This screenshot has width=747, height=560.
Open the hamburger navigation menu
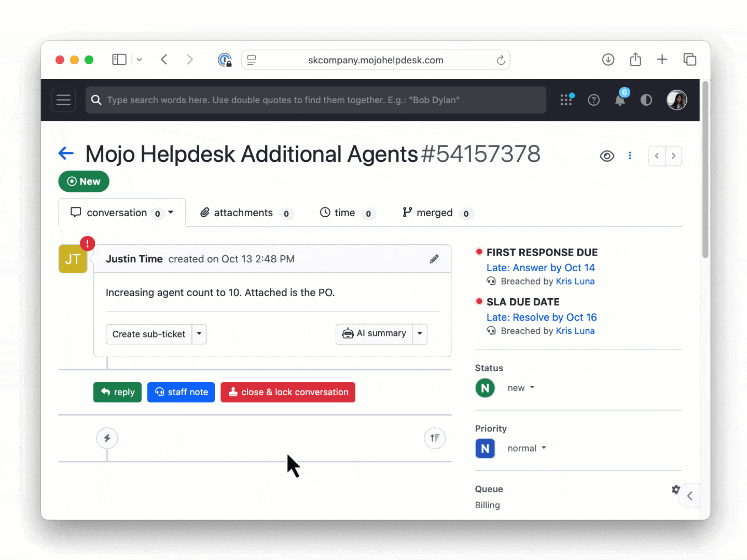click(x=63, y=100)
